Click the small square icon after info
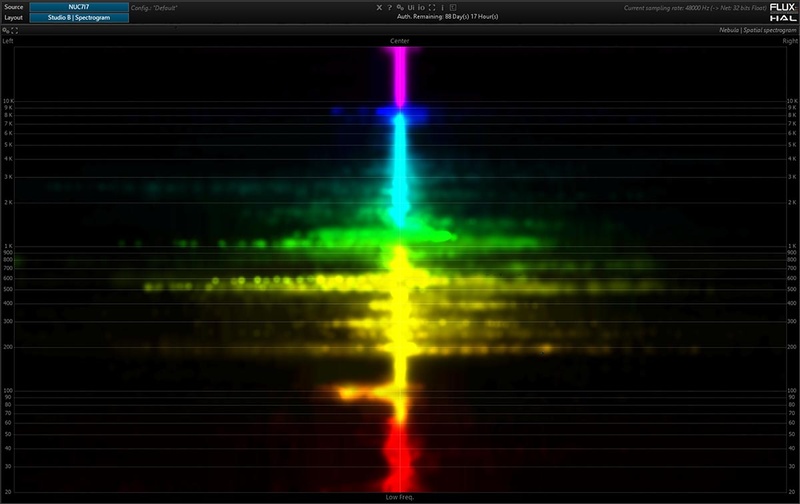This screenshot has width=800, height=504. pyautogui.click(x=453, y=8)
